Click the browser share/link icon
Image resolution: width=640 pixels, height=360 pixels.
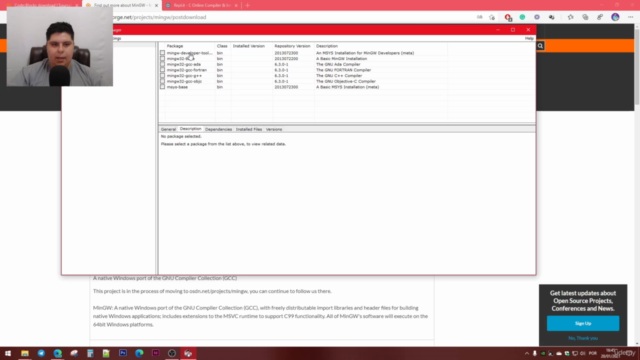click(x=600, y=17)
